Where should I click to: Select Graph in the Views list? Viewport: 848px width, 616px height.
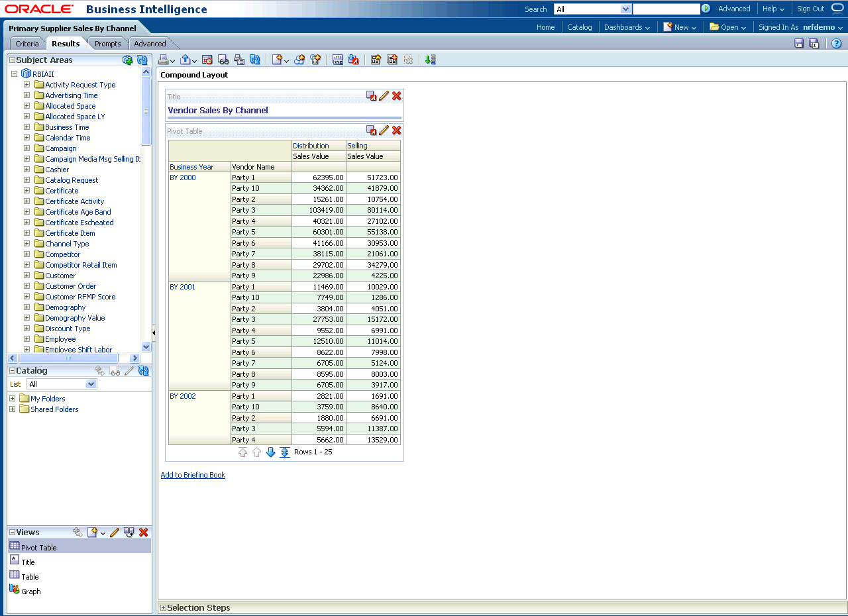point(30,591)
